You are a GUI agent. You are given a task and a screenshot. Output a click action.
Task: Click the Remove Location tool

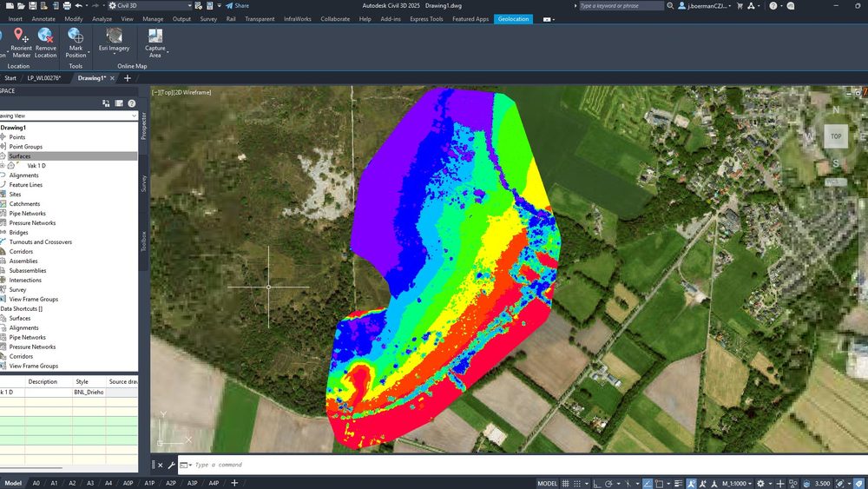pyautogui.click(x=45, y=43)
